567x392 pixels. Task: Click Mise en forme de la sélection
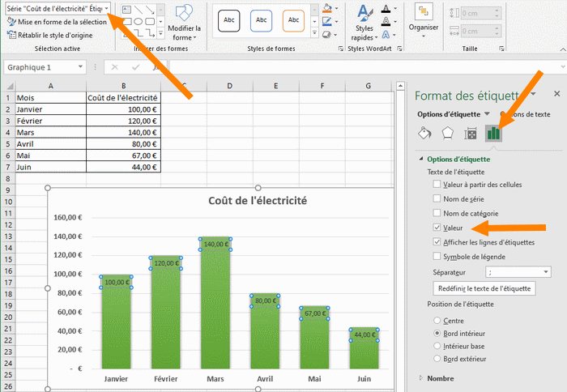(x=57, y=22)
